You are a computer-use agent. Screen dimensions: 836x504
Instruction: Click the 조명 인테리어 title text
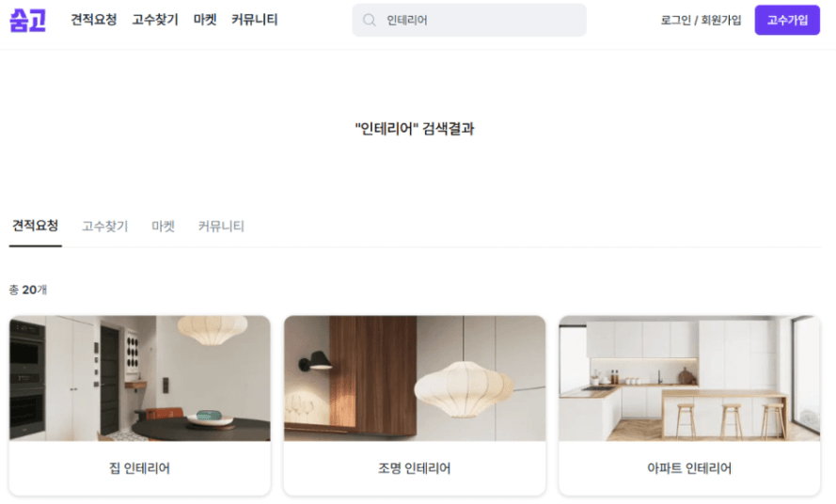click(x=415, y=468)
